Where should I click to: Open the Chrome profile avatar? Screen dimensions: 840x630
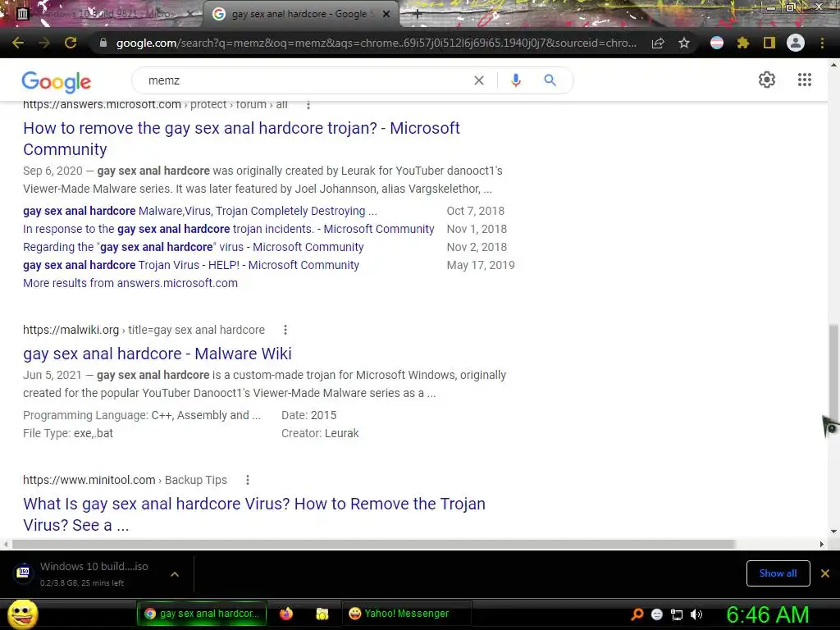tap(796, 43)
